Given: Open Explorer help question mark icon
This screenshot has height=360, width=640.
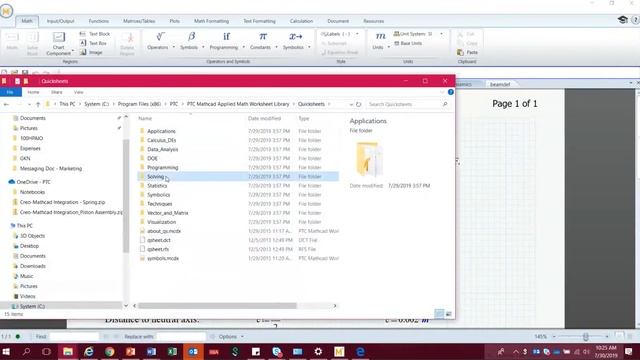Looking at the screenshot, I should [x=451, y=92].
